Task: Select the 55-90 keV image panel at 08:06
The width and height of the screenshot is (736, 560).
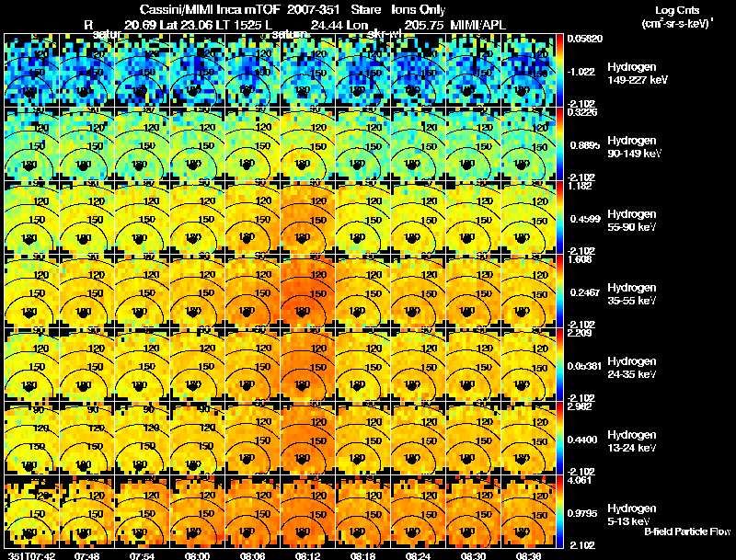Action: tap(252, 218)
